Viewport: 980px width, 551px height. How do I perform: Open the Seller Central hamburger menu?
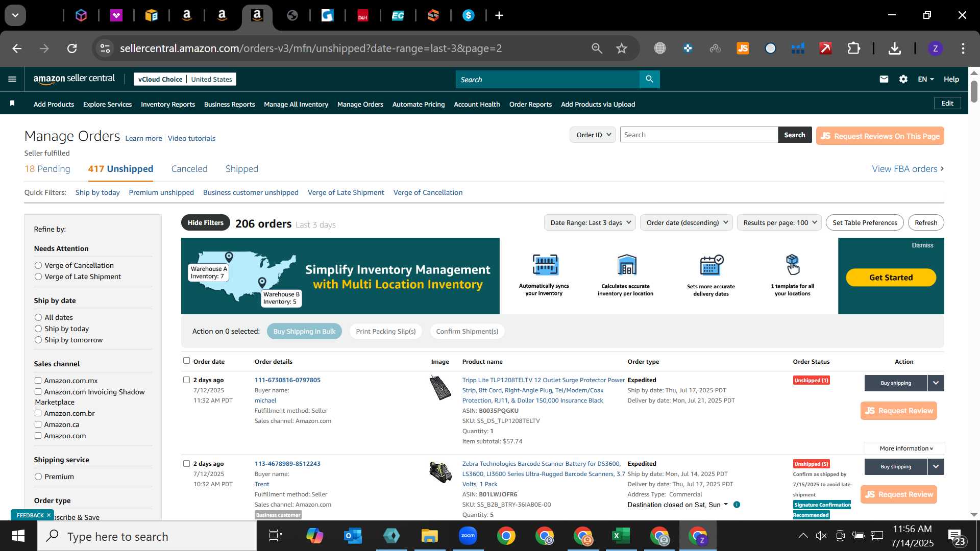[x=12, y=79]
